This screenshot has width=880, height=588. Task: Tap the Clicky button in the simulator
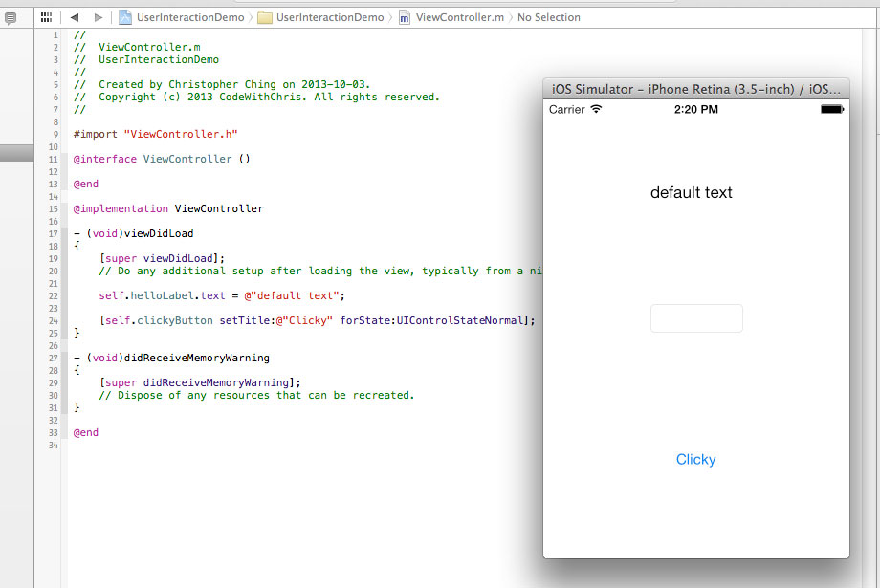point(695,460)
